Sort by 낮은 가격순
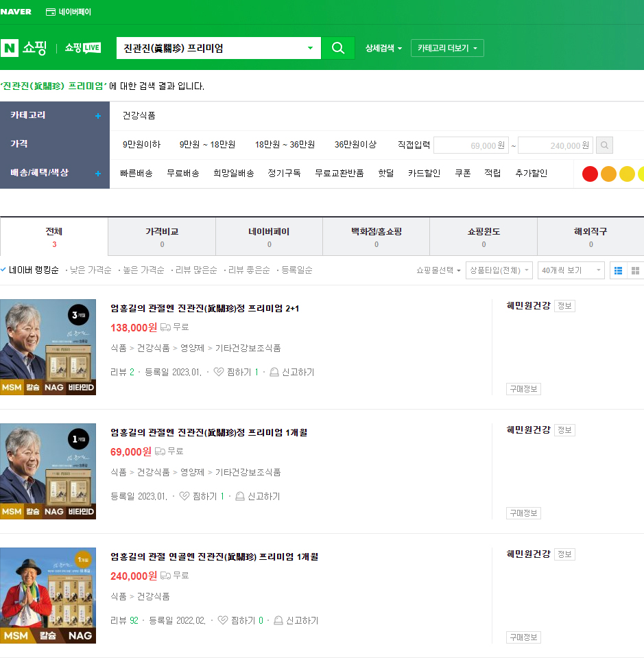The height and width of the screenshot is (658, 644). [x=91, y=270]
